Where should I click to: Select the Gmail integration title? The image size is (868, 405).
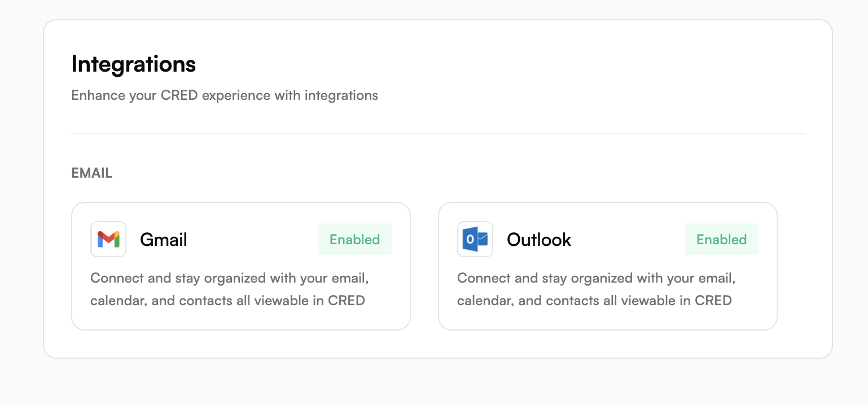pos(164,240)
